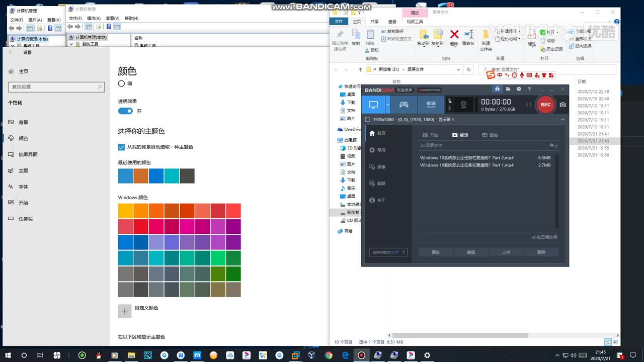Open Explorer address bar dropdown arrow
Viewport: 644px width, 362px height.
point(458,69)
